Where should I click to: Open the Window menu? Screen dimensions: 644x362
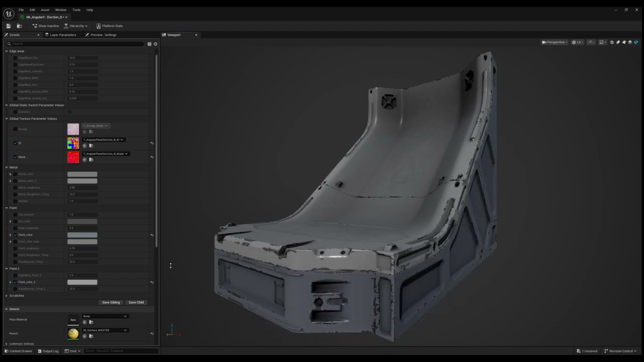tap(61, 10)
